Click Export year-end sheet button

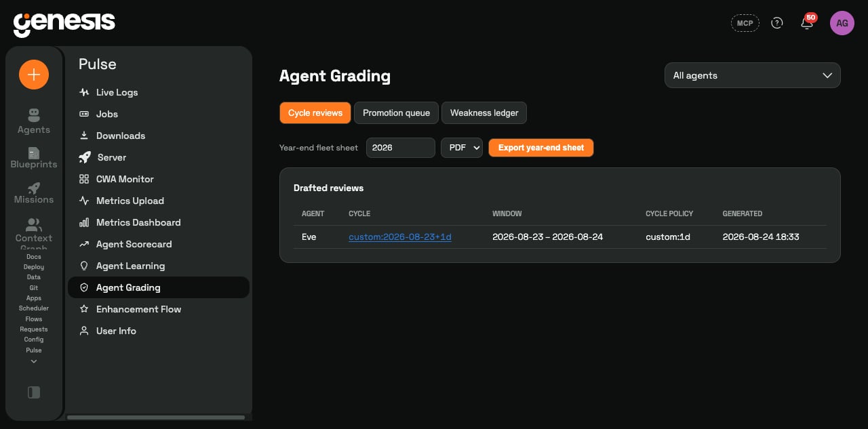click(x=541, y=148)
